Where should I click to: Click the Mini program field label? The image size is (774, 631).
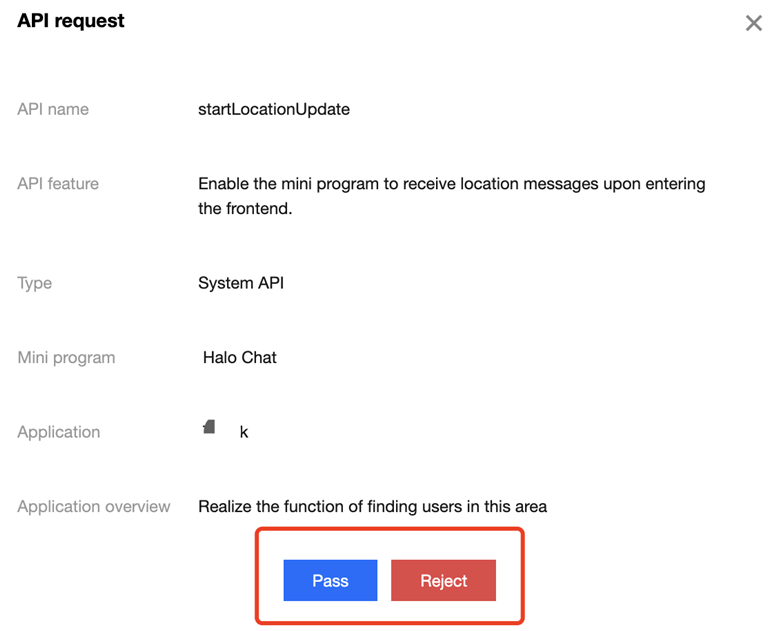66,357
